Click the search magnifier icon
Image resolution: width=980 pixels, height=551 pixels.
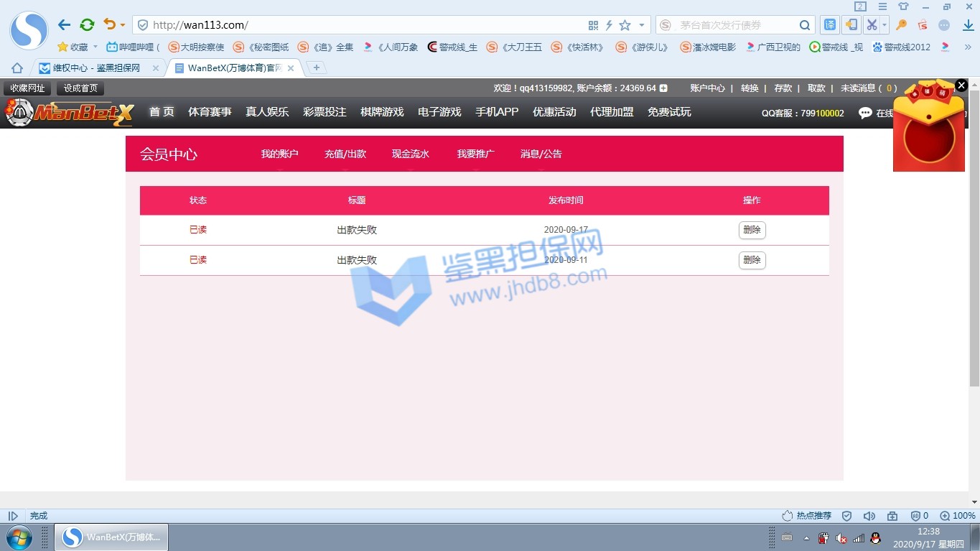(806, 25)
